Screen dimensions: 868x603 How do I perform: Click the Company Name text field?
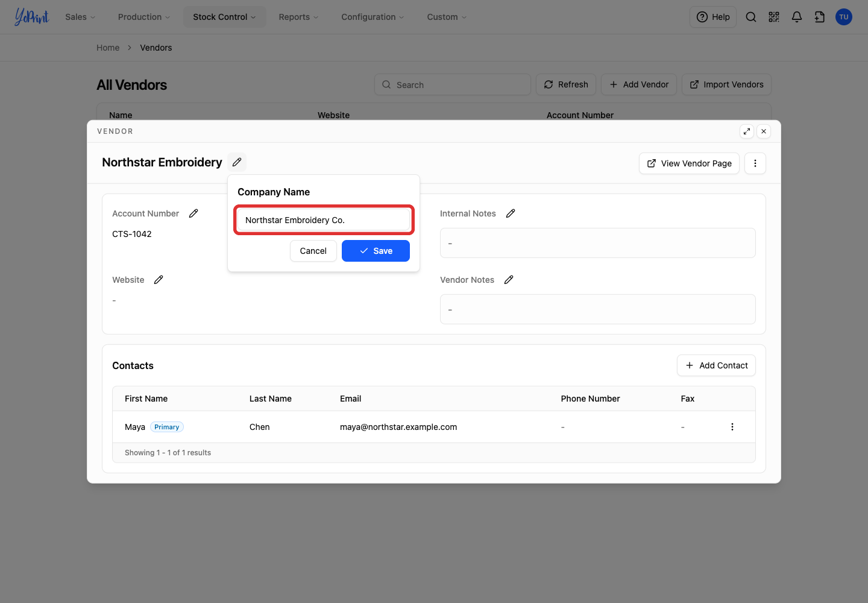pos(324,220)
